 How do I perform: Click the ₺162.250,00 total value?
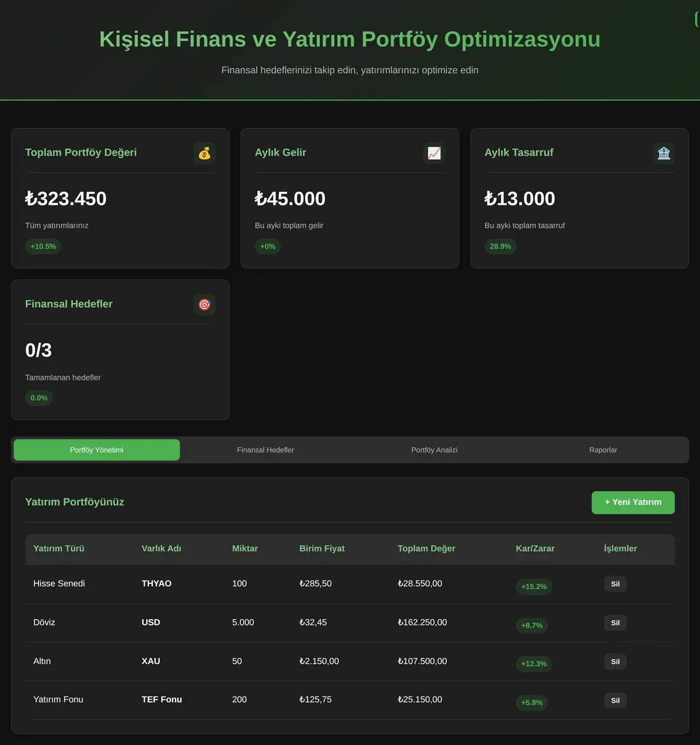coord(422,622)
